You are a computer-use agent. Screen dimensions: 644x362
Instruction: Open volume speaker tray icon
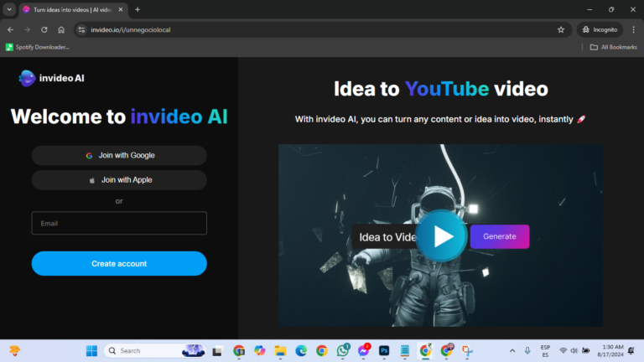pyautogui.click(x=574, y=351)
